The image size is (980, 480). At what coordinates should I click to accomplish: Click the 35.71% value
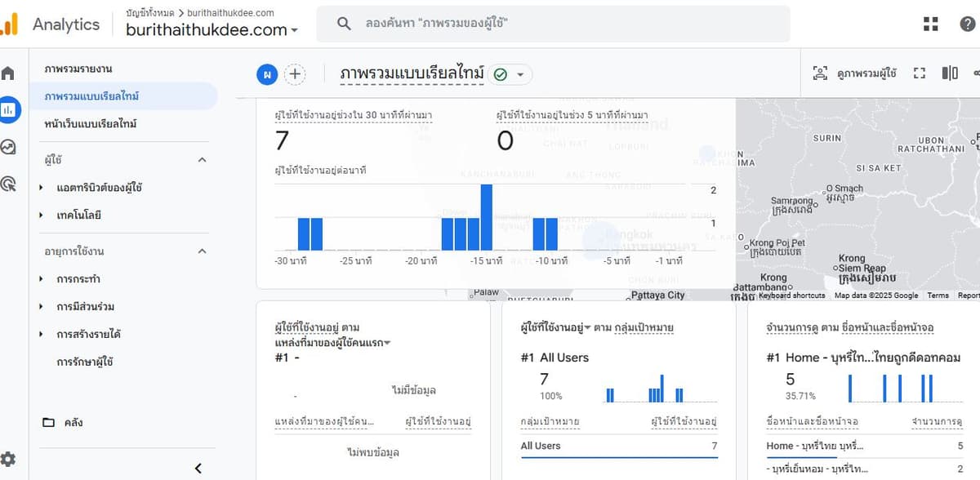tap(800, 396)
